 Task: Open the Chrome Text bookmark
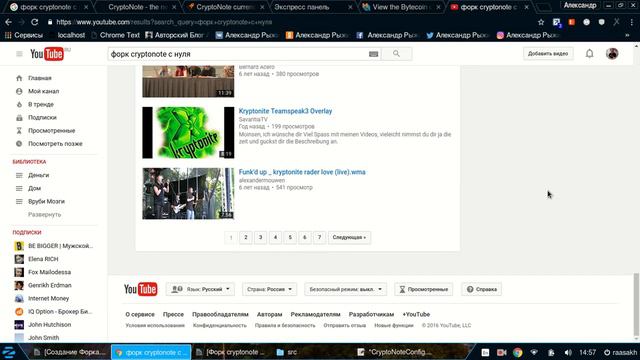click(116, 36)
